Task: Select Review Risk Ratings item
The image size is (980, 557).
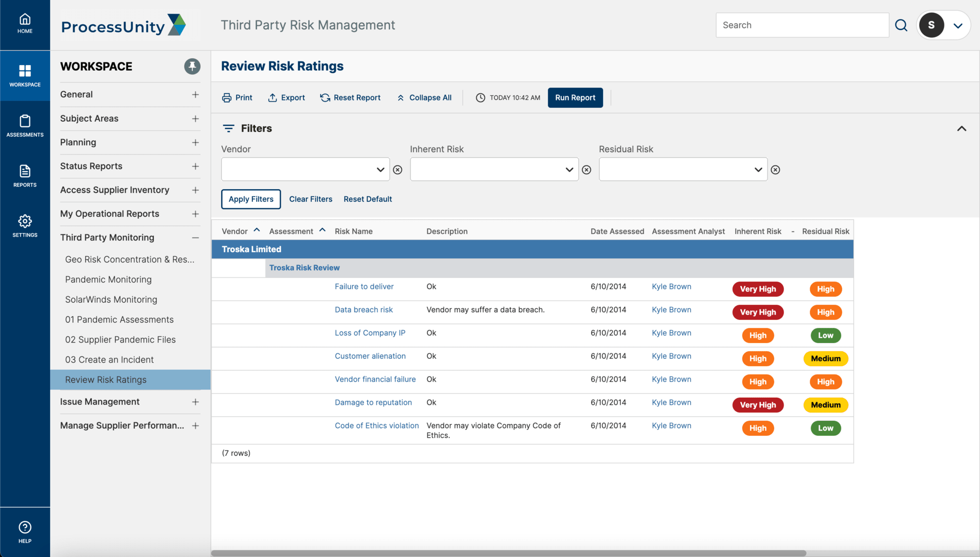Action: click(x=130, y=380)
